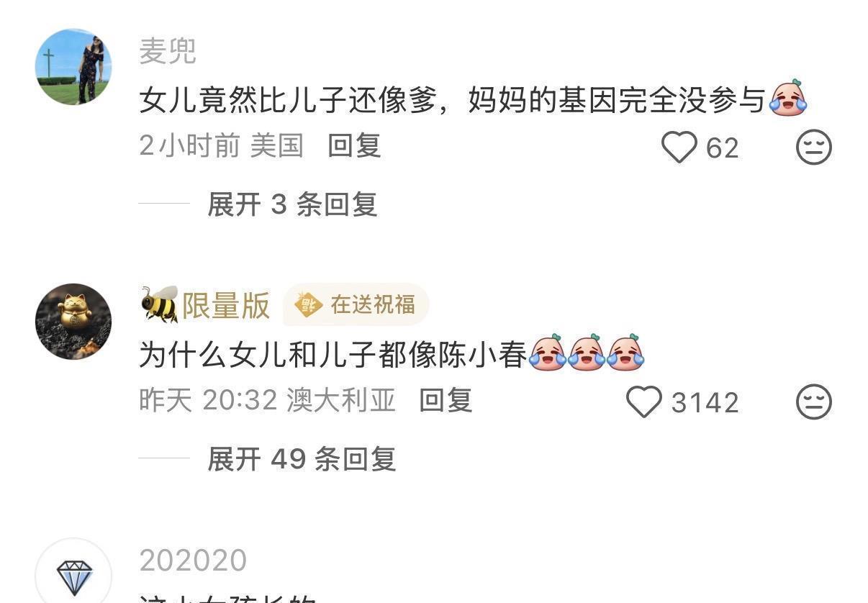This screenshot has width=868, height=603.
Task: Tap the bee emoji beside 限量版
Action: pos(159,304)
